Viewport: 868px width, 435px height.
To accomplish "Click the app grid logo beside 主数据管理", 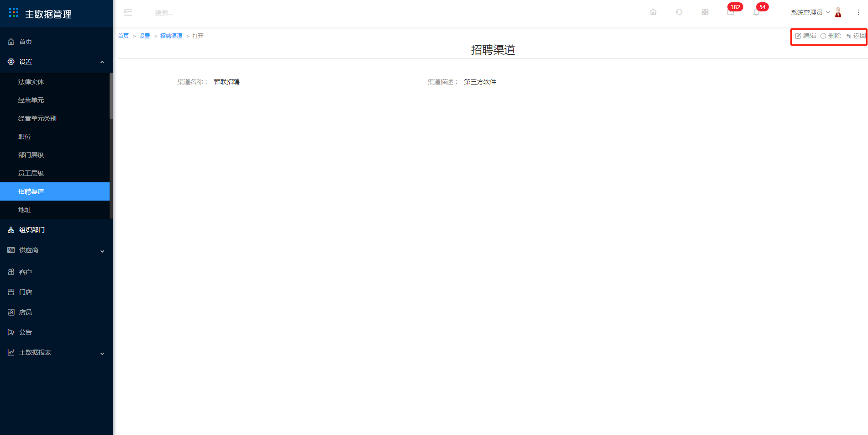I will (x=14, y=13).
